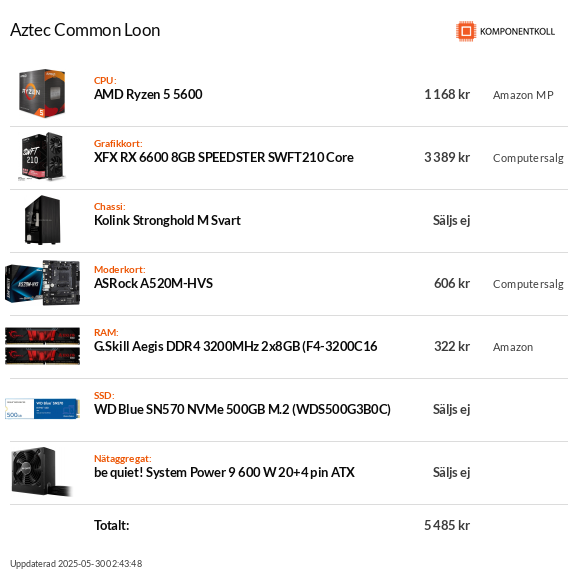This screenshot has height=577, width=577.
Task: Visit Computersalg store for the graphics card
Action: [528, 158]
